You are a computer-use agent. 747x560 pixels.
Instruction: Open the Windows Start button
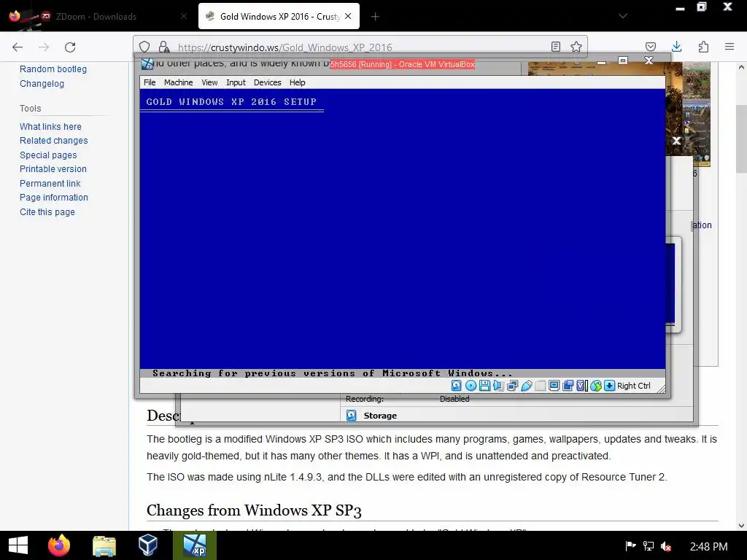pos(18,545)
